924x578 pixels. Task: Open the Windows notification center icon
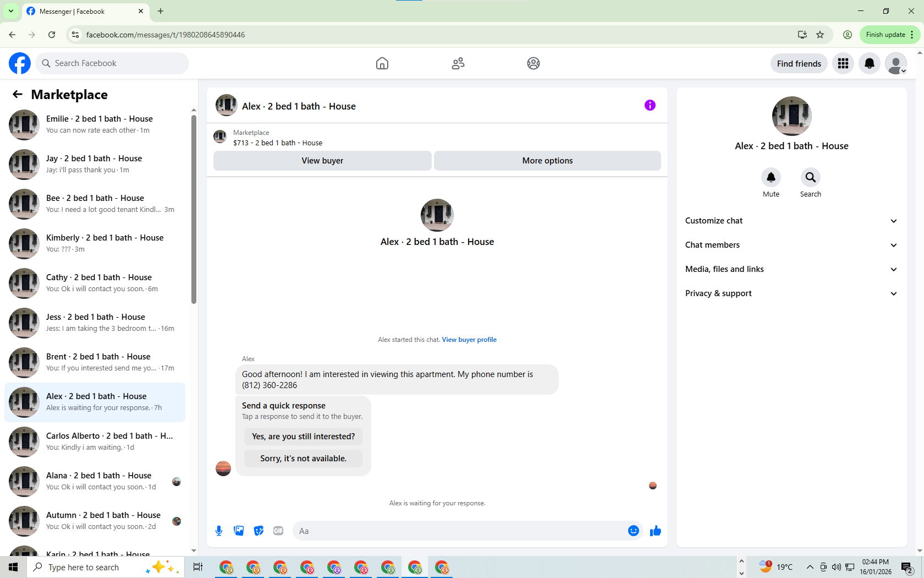point(907,567)
